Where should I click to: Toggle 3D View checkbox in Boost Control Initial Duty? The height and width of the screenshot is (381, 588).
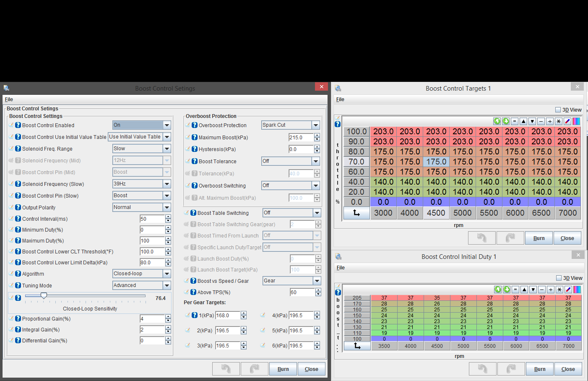coord(559,278)
